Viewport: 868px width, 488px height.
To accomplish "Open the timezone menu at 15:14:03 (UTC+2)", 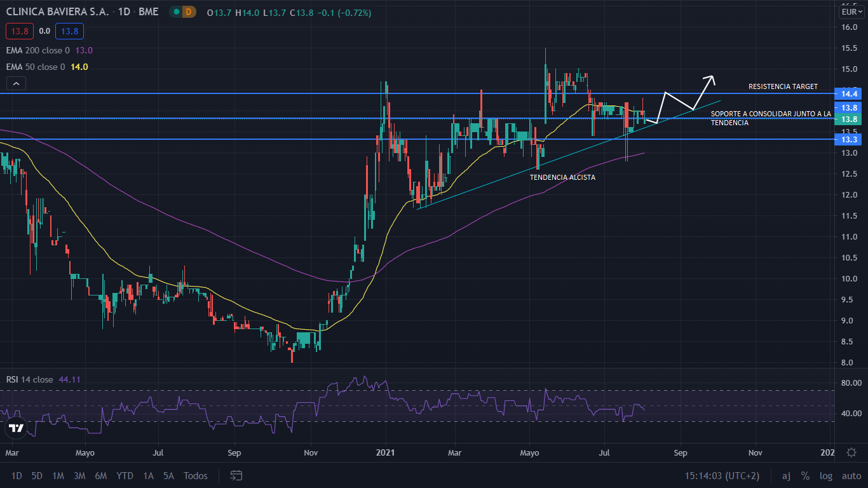I will click(722, 476).
